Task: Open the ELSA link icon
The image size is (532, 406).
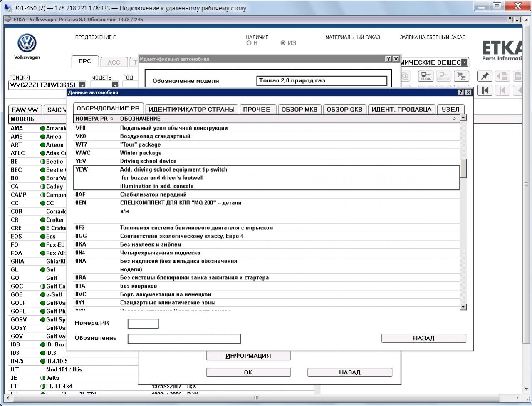Action: tap(425, 76)
